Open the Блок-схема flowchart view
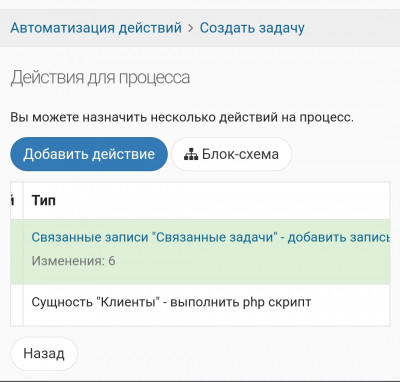Screen dimensions: 400x382 coord(232,154)
